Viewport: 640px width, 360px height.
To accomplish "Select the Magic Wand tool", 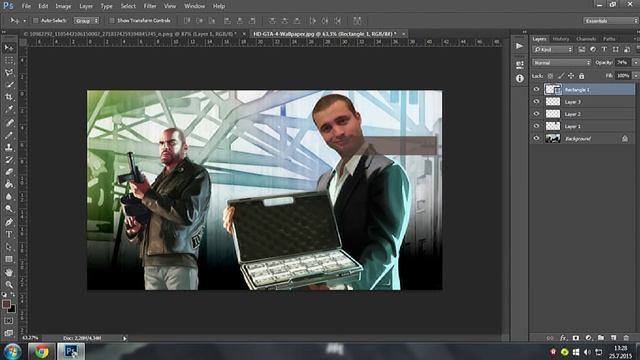I will 9,85.
